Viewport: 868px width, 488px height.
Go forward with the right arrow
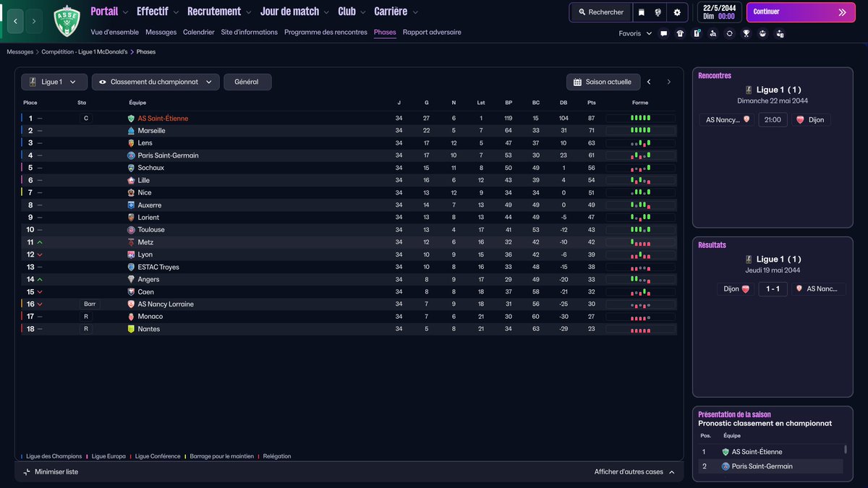[34, 22]
